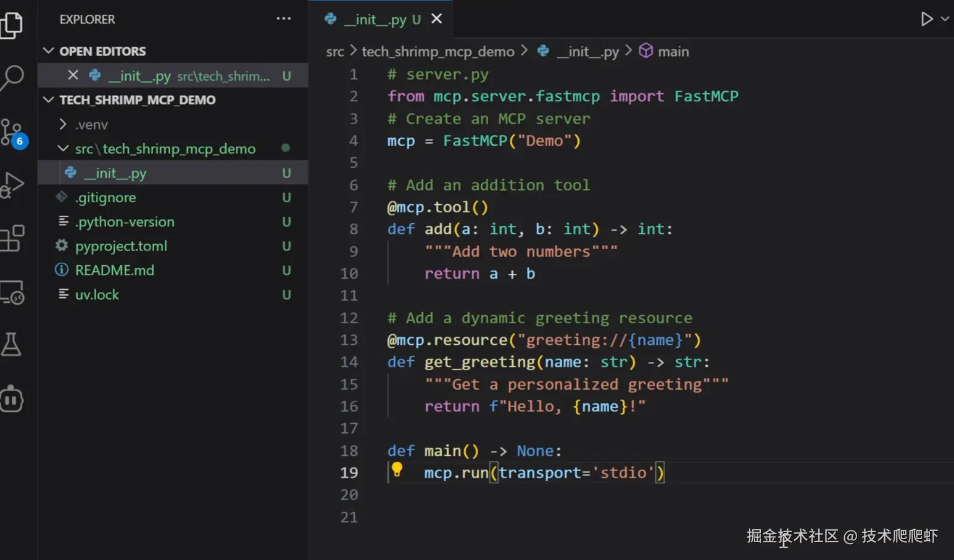Place cursor on 'FastMCP("Demo")' text

[512, 141]
